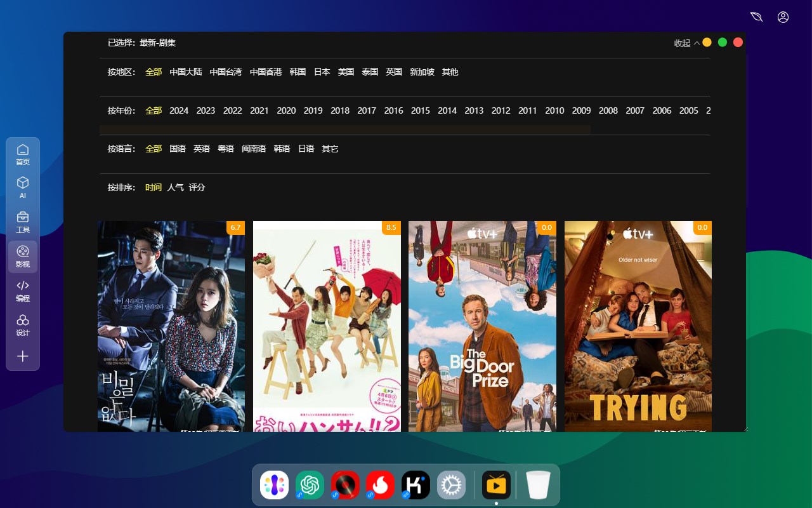This screenshot has width=812, height=508.
Task: Open the 设计 design sidebar icon
Action: [23, 325]
